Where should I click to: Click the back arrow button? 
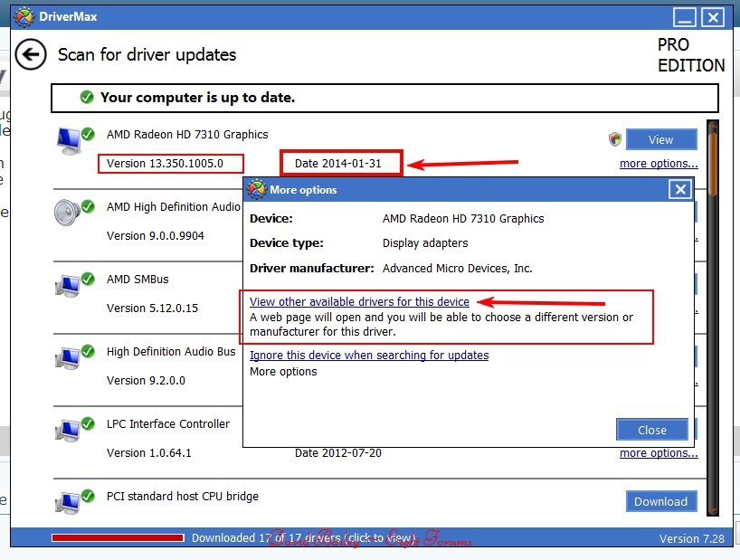coord(31,55)
